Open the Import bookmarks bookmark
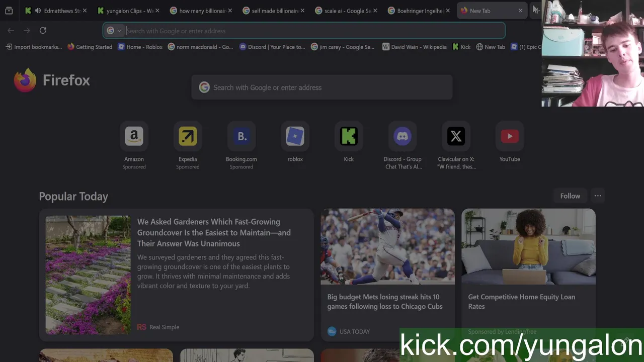The height and width of the screenshot is (362, 644). coord(34,47)
